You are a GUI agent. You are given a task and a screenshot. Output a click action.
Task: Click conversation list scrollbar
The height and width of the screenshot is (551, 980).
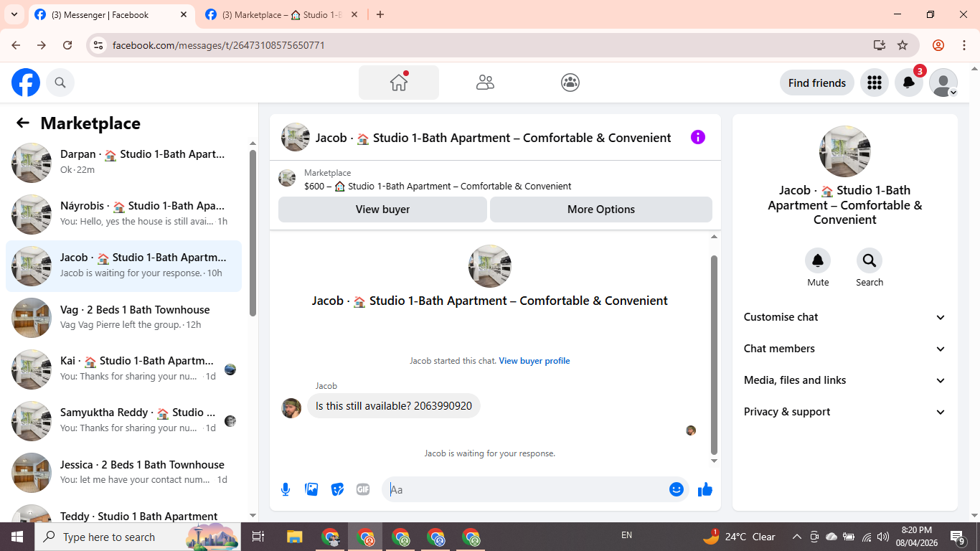tap(253, 233)
